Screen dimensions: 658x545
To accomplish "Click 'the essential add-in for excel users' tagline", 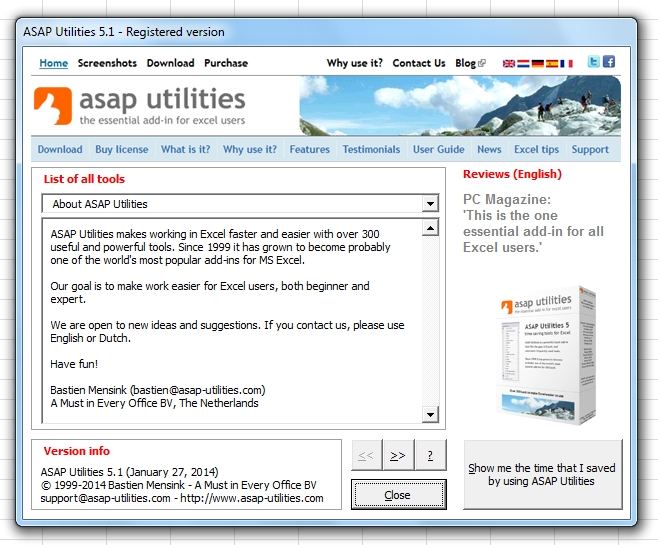I will tap(162, 120).
